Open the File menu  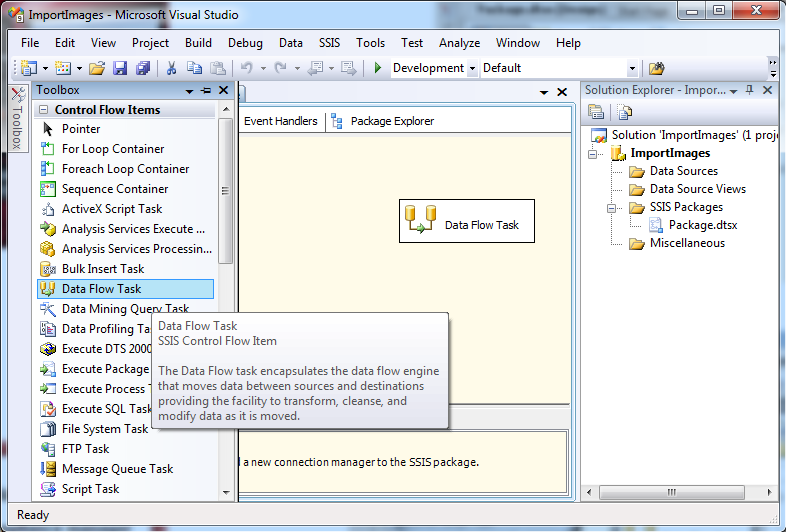(x=30, y=43)
